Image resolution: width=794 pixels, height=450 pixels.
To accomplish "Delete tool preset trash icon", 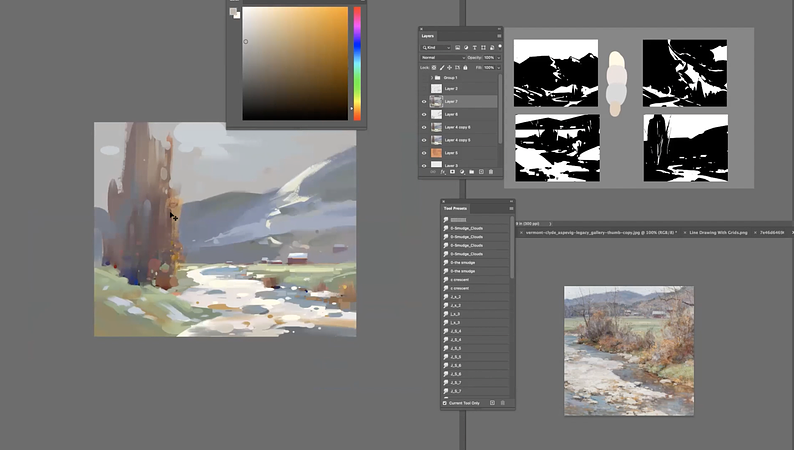I will tap(503, 403).
